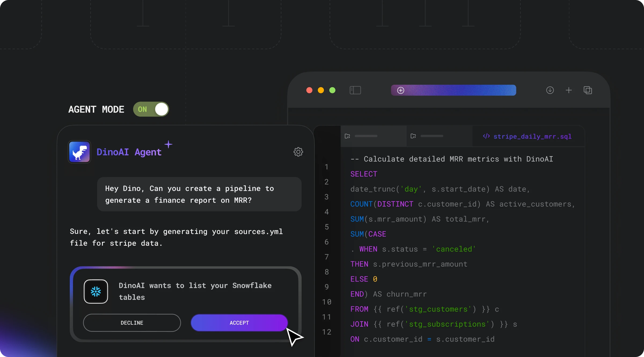Click line number 10 in gutter
The image size is (644, 357).
coord(327,302)
